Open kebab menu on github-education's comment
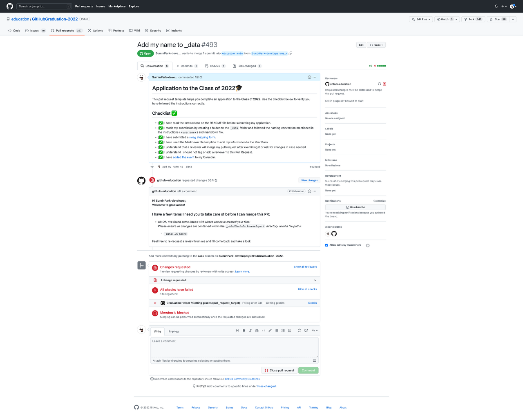 (x=315, y=191)
